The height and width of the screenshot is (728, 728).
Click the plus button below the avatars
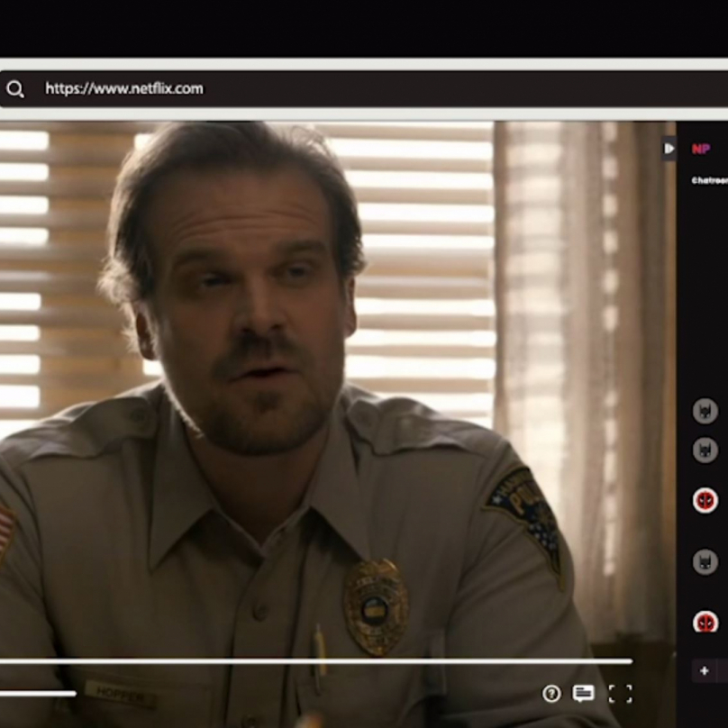(705, 670)
